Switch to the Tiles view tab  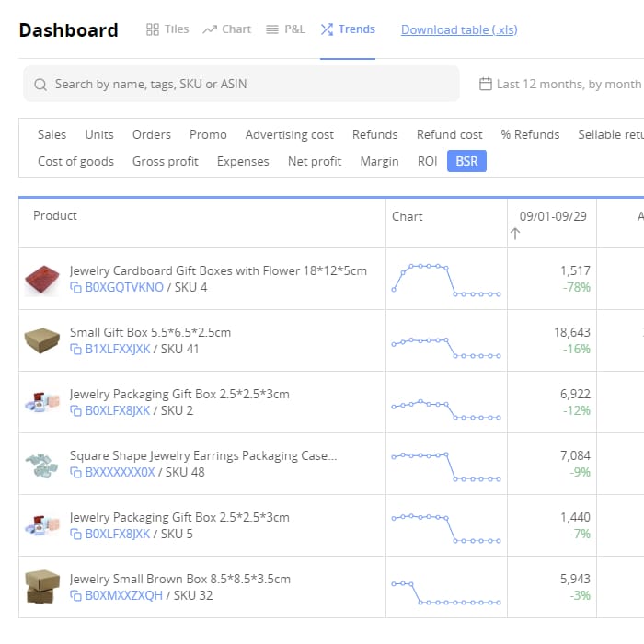pos(167,29)
